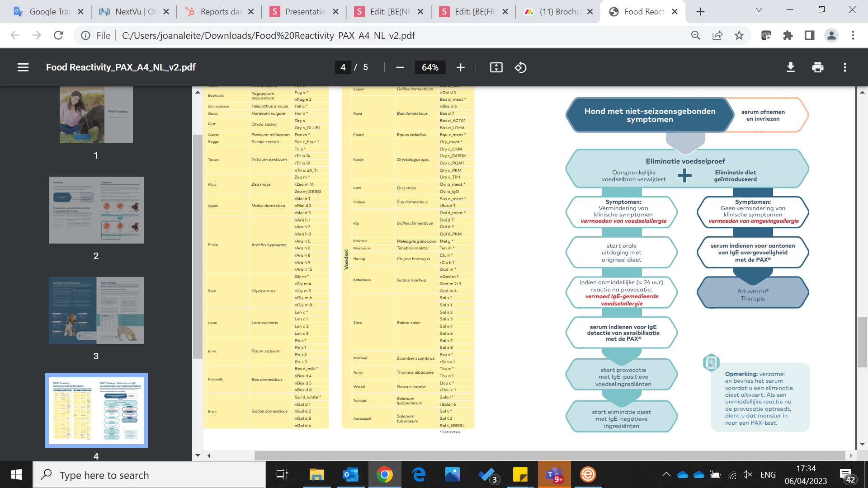Bookmark this page with the star icon
Viewport: 868px width, 488px height.
739,35
